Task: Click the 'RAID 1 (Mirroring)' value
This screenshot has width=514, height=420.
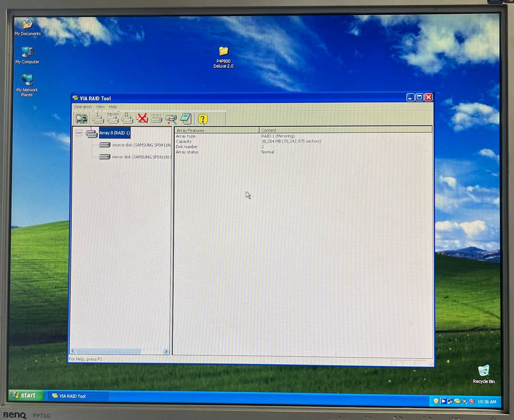Action: coord(278,136)
